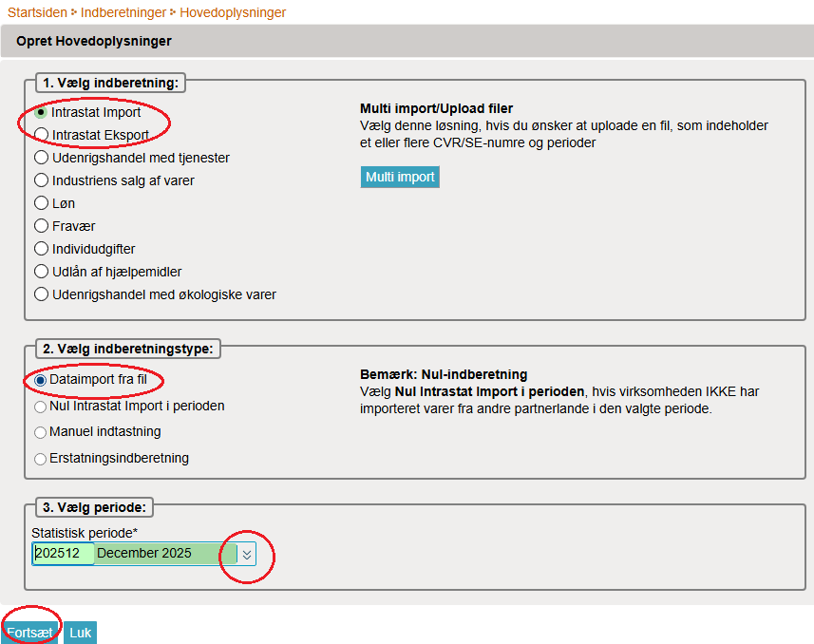Choose the Fravær reporting option
The width and height of the screenshot is (814, 644).
(42, 226)
